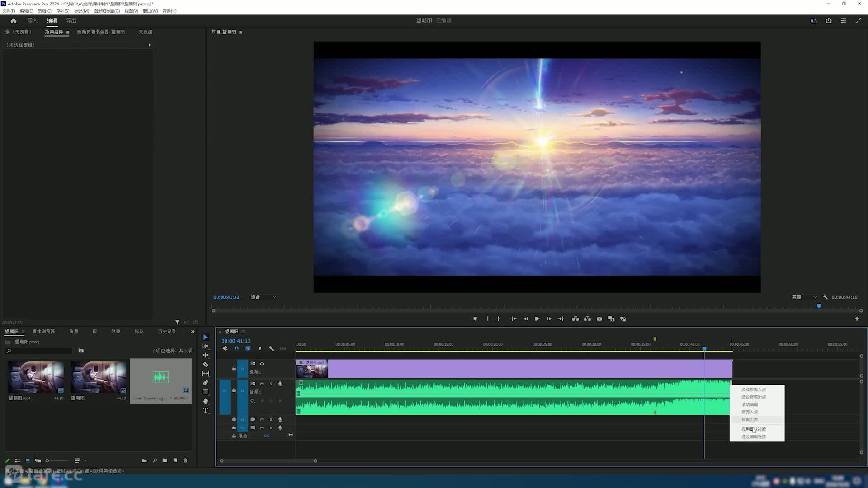868x488 pixels.
Task: Solo audio track A1 with S
Action: click(x=271, y=384)
